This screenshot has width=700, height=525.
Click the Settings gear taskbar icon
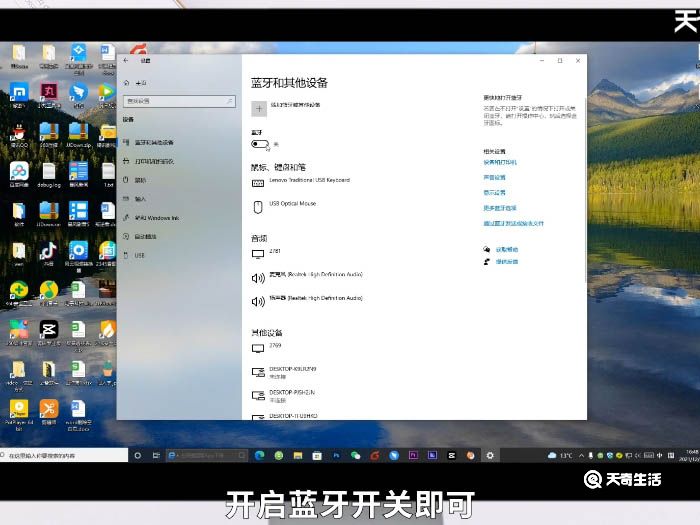coord(490,455)
